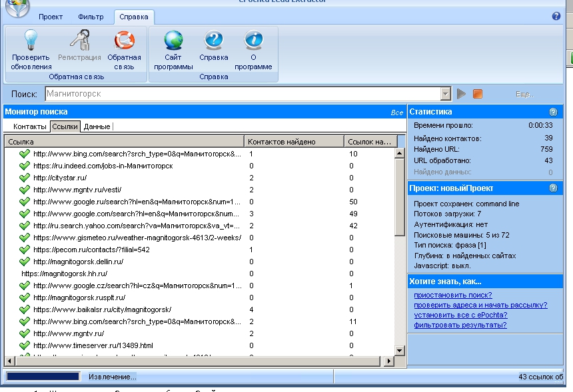This screenshot has height=392, width=573.
Task: Click the vertical scrollbar thumb
Action: tap(399, 198)
